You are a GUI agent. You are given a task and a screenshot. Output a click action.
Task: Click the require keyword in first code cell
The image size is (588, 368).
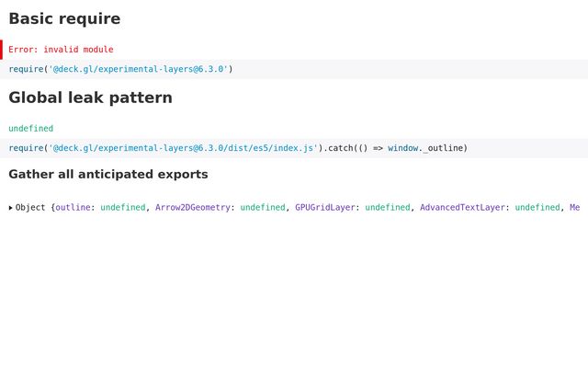[26, 69]
